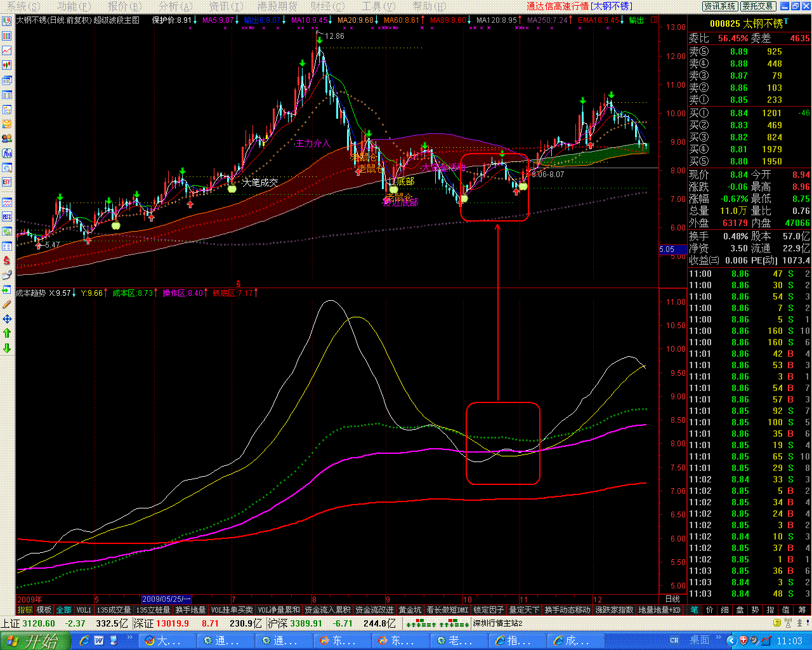This screenshot has height=650, width=812.
Task: Click the ETF icon in sidebar
Action: tap(7, 182)
